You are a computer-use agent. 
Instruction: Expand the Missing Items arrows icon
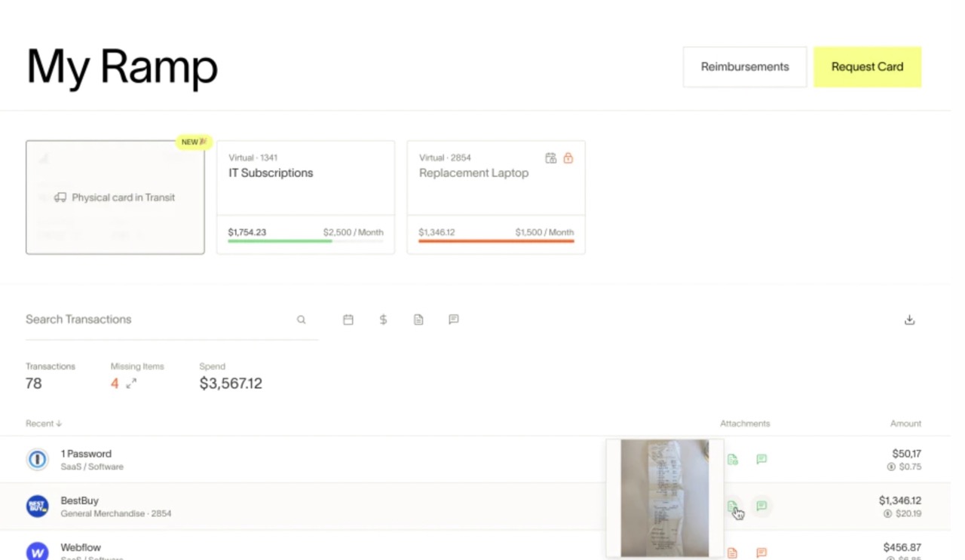coord(131,384)
